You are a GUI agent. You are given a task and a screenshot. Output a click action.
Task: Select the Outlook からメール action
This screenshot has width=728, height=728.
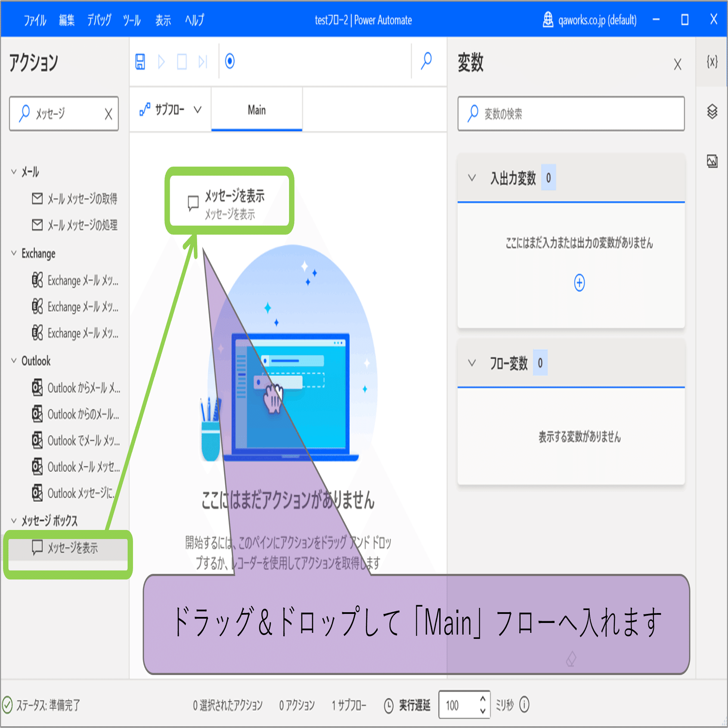[x=76, y=387]
